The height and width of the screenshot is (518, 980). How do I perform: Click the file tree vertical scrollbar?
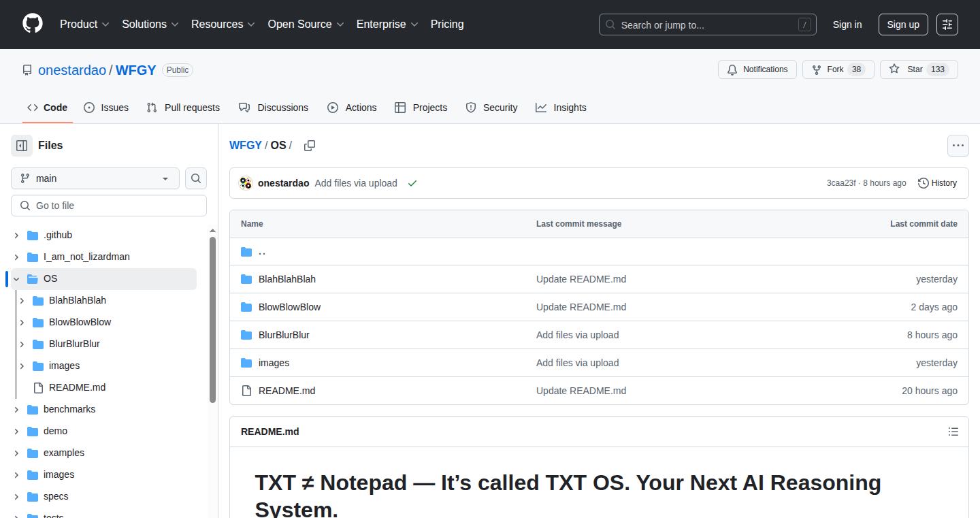[x=212, y=320]
